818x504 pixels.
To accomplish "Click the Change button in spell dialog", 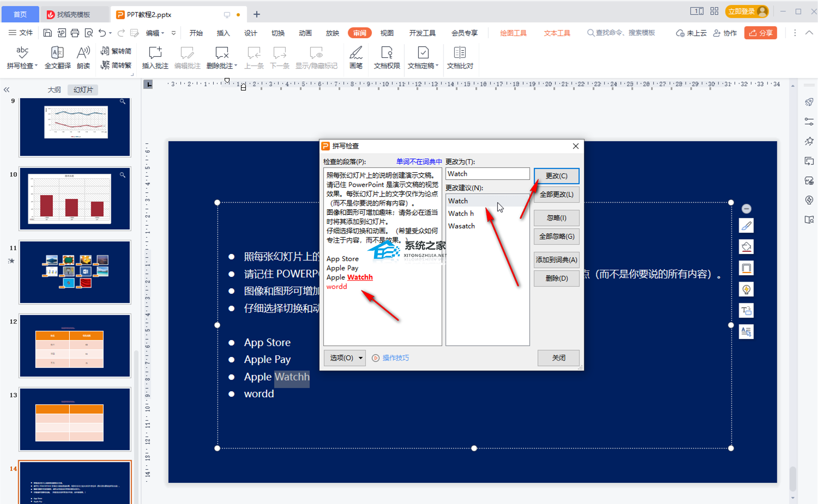I will [x=556, y=176].
